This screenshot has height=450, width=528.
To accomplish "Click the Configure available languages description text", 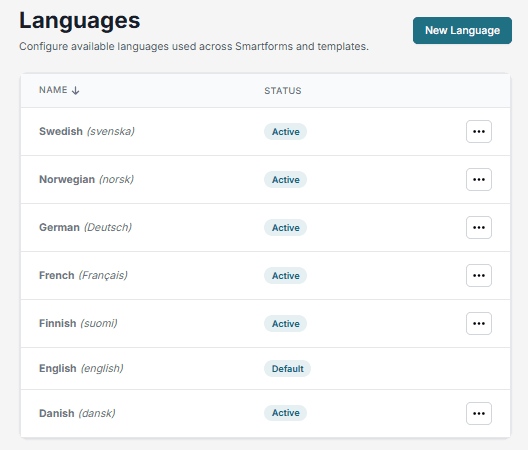I will 194,46.
